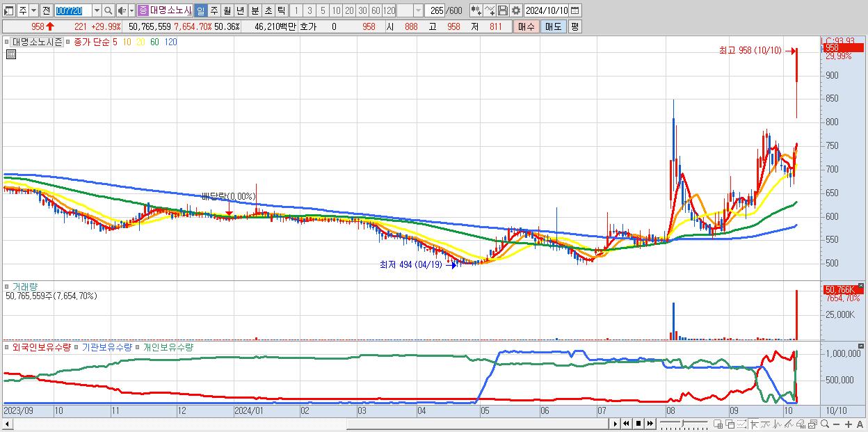
Task: Toggle the 증 margin badge button
Action: (x=143, y=10)
